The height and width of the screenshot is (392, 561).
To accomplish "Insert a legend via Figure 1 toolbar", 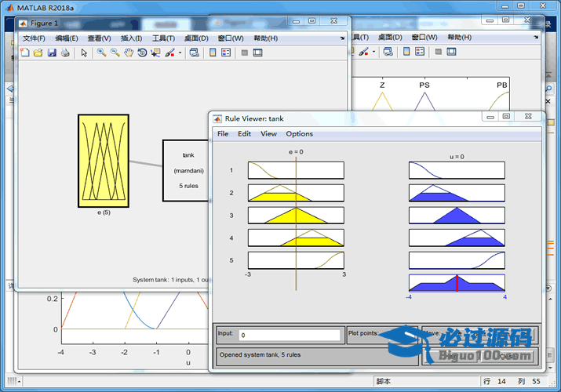I will click(226, 53).
